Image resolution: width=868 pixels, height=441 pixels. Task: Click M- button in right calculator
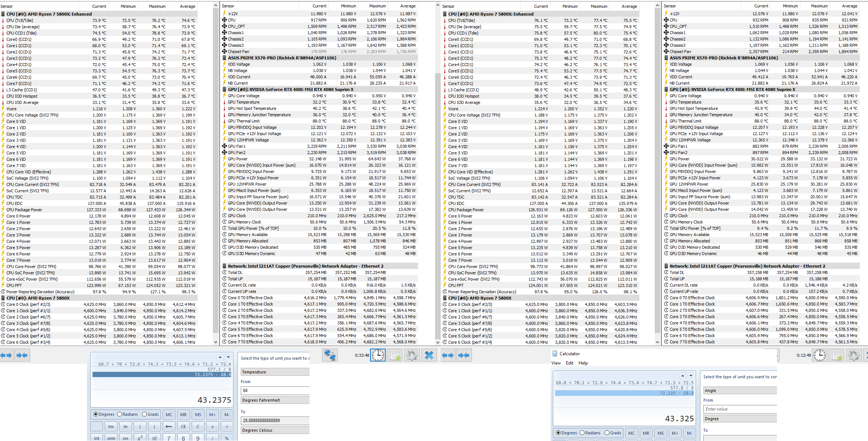(x=690, y=433)
